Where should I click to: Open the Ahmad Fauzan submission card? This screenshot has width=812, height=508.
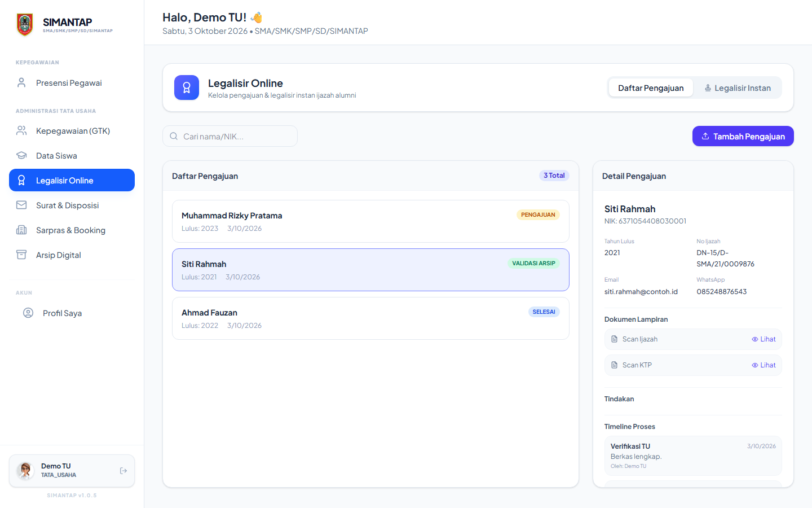click(370, 318)
